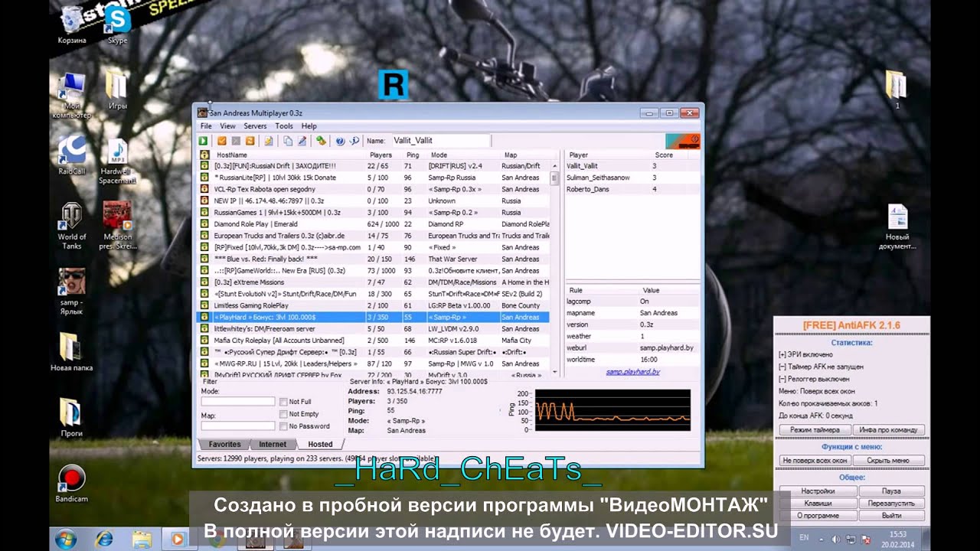Screen dimensions: 980x551
Task: Click the magnifier icon beside the Help icon
Action: pos(354,141)
